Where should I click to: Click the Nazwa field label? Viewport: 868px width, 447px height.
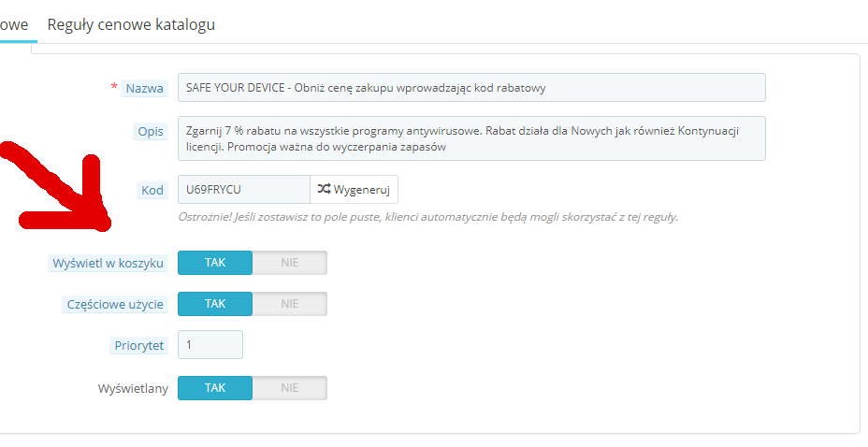pyautogui.click(x=144, y=88)
